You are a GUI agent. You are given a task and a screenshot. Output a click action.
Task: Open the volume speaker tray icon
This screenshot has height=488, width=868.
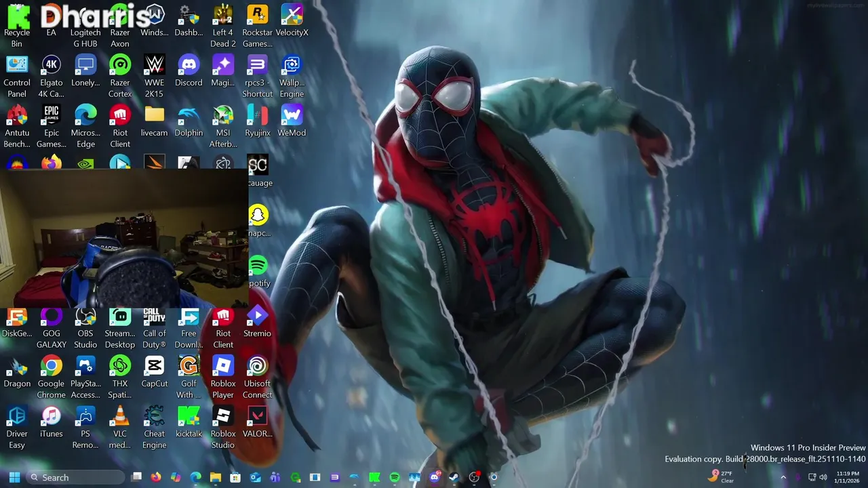point(823,477)
